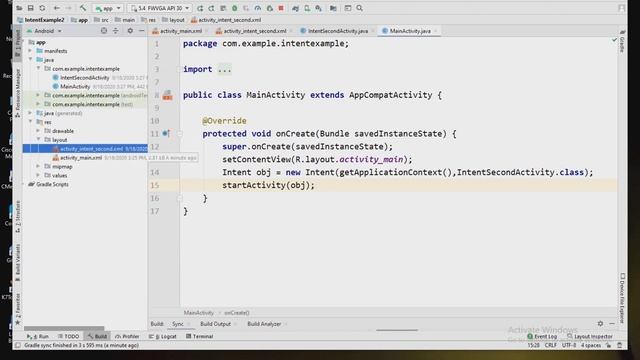Open the 5.4 FWVGA API 30 device dropdown

[160, 8]
